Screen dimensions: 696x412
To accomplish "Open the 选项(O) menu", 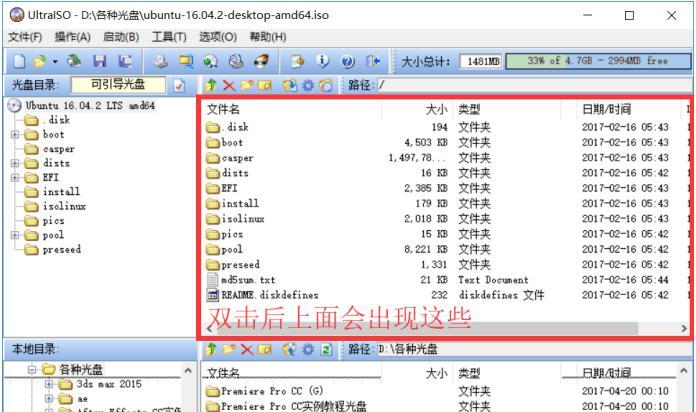I will coord(218,37).
